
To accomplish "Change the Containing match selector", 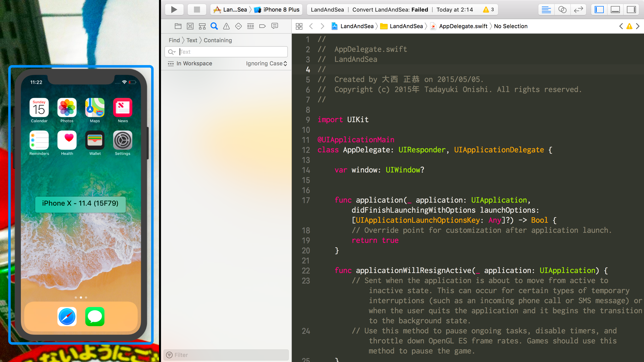I will [218, 40].
